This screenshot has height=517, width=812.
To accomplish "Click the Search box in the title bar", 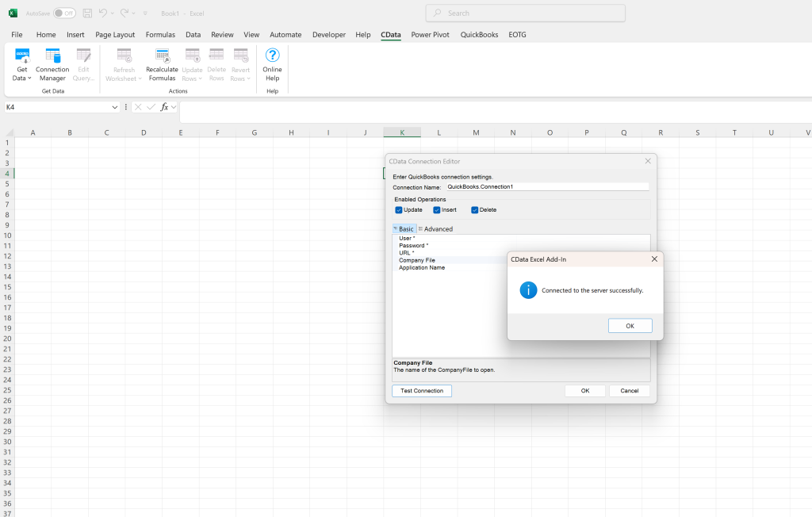I will click(525, 13).
